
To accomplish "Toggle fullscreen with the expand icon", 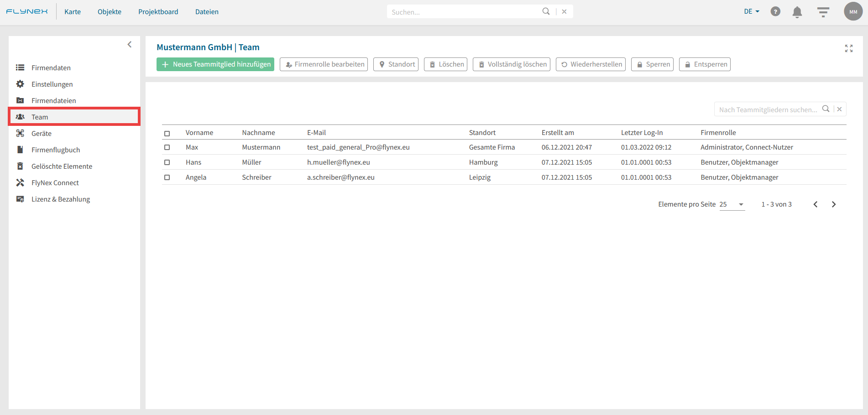I will 848,48.
